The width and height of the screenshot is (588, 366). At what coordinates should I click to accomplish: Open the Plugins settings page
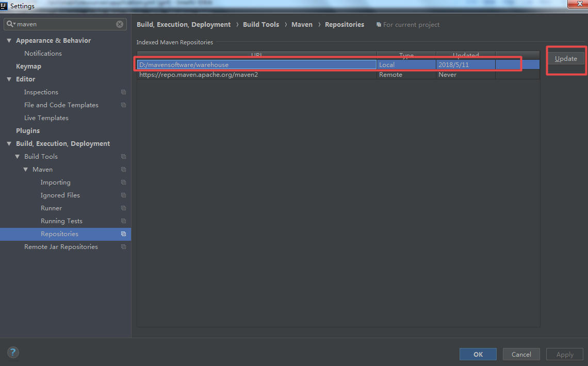(x=28, y=131)
